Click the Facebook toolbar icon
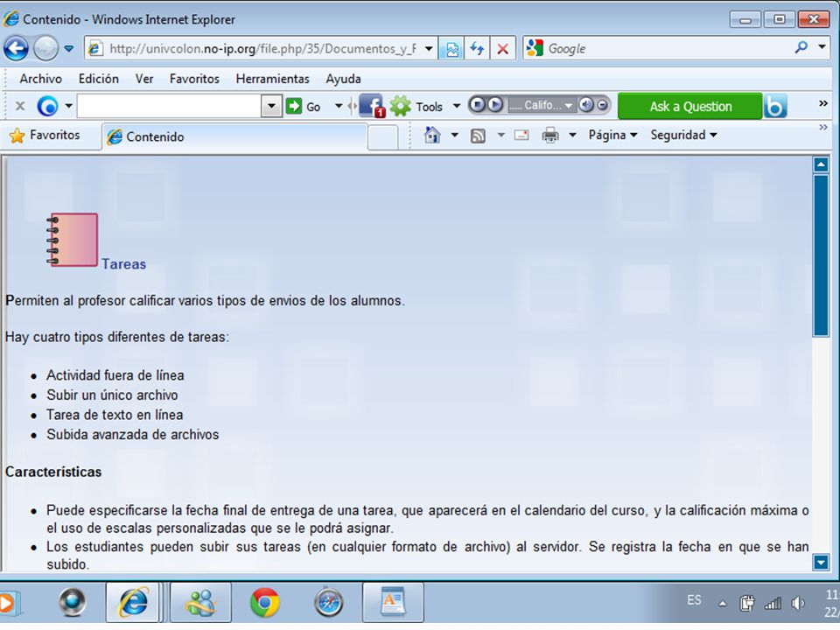This screenshot has height=630, width=840. [x=372, y=106]
